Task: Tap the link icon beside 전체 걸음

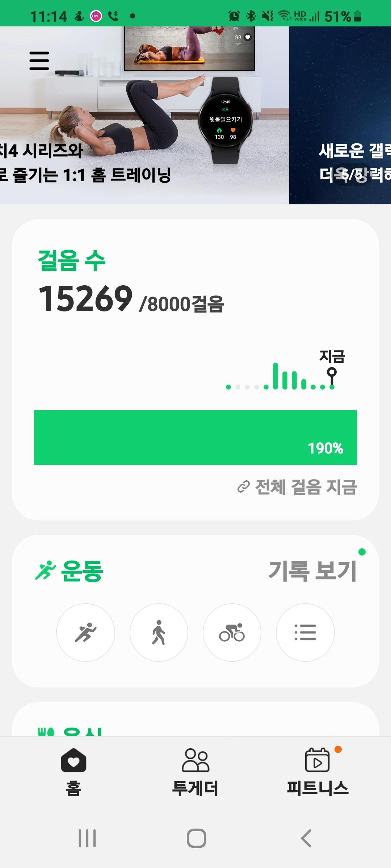Action: [x=243, y=487]
